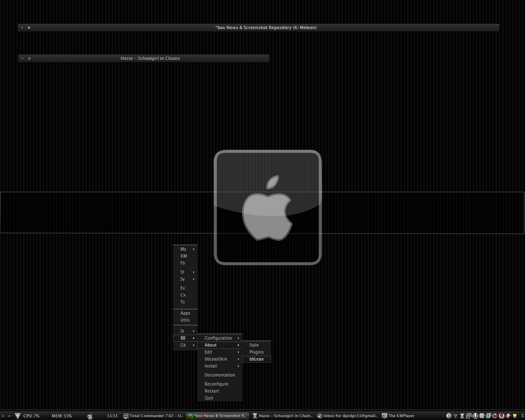Screen dimensions: 525x420
Task: Switch to Inbox for dpcdpc11@gmail task
Action: point(347,415)
